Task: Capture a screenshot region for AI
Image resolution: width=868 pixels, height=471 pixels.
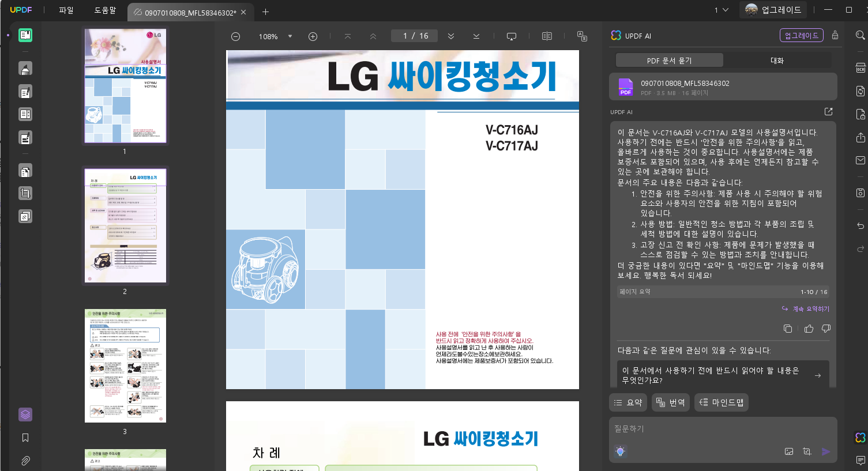Action: click(807, 451)
